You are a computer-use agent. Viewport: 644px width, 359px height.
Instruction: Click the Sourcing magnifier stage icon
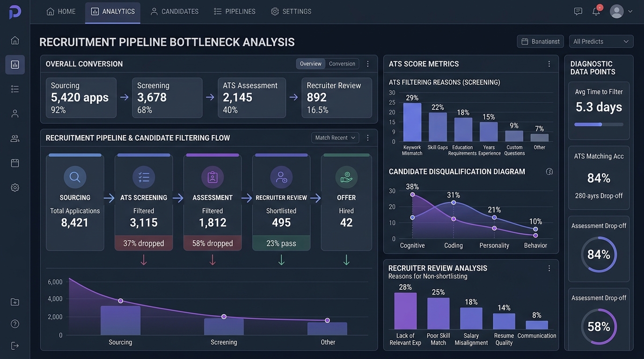(x=75, y=177)
